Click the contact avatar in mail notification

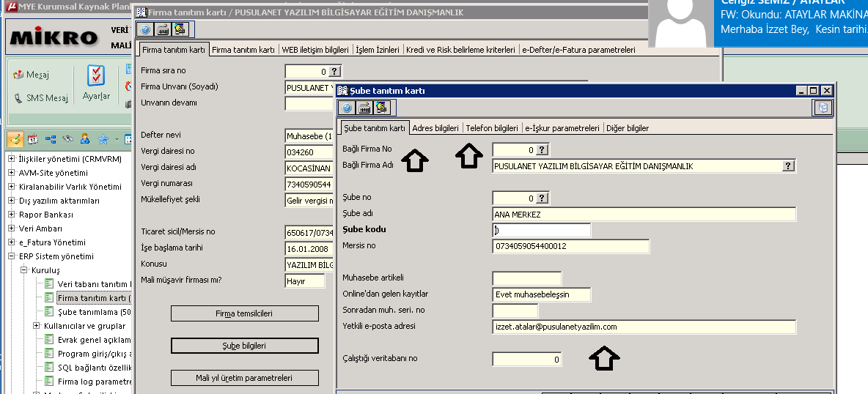680,23
